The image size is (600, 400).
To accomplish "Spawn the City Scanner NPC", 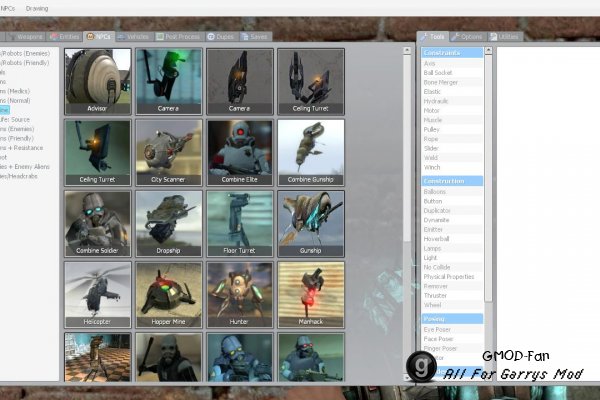I will 169,153.
